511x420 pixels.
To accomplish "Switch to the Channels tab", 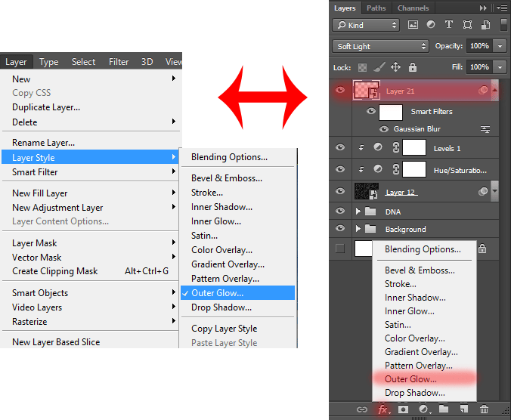I will (413, 8).
